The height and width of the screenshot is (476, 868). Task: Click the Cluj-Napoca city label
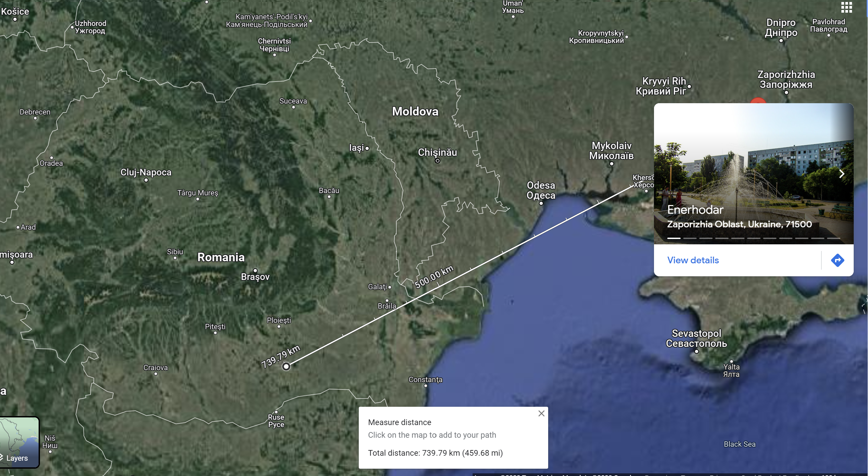tap(146, 172)
